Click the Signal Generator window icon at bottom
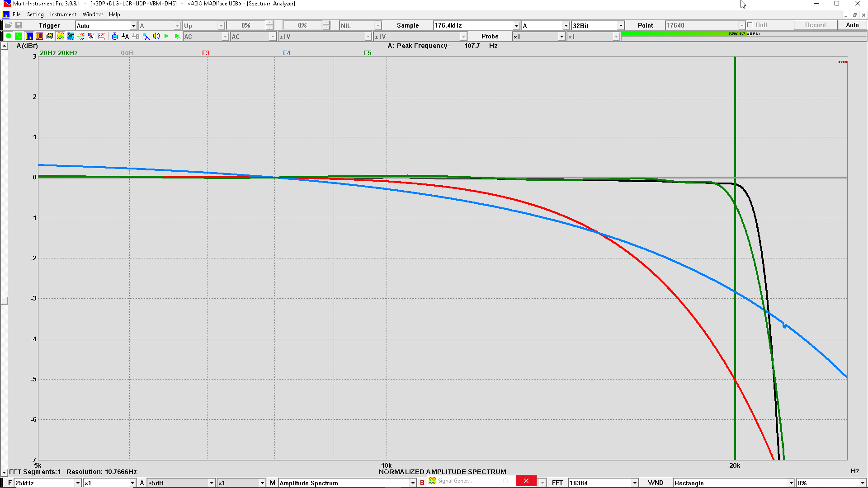Image resolution: width=868 pixels, height=488 pixels. 432,481
